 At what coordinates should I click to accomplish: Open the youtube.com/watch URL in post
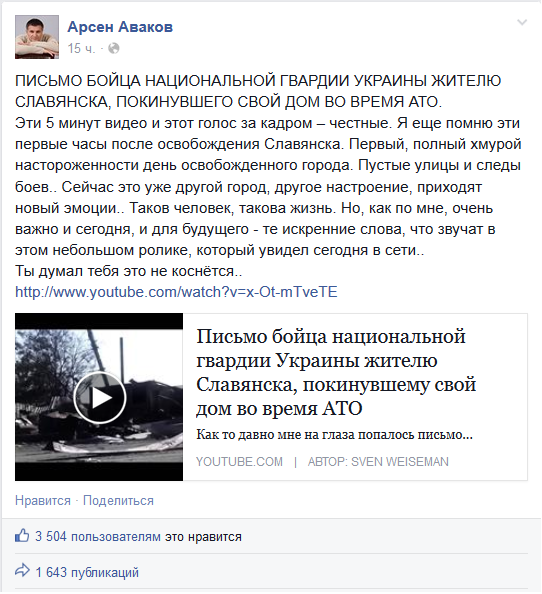coord(176,292)
